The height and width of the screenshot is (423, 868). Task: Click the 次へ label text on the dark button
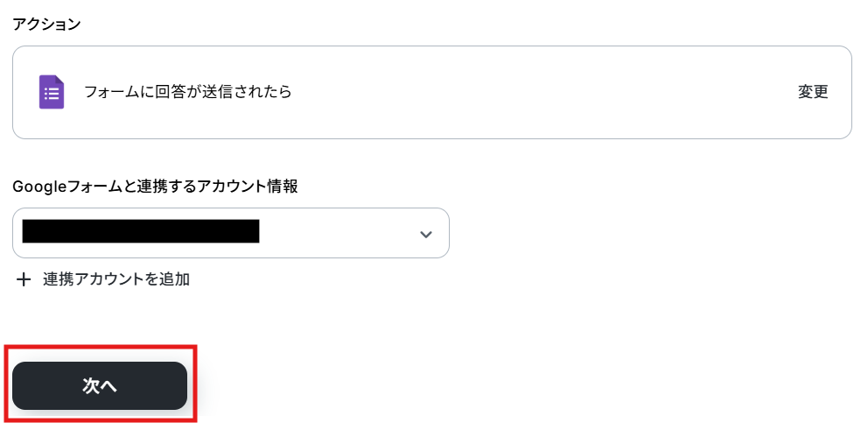(100, 385)
